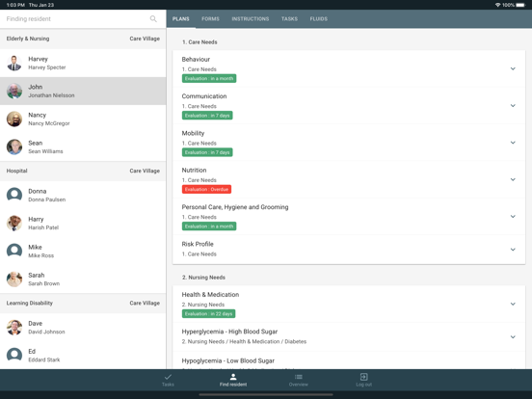Expand the Nutrition plan chevron

point(513,179)
